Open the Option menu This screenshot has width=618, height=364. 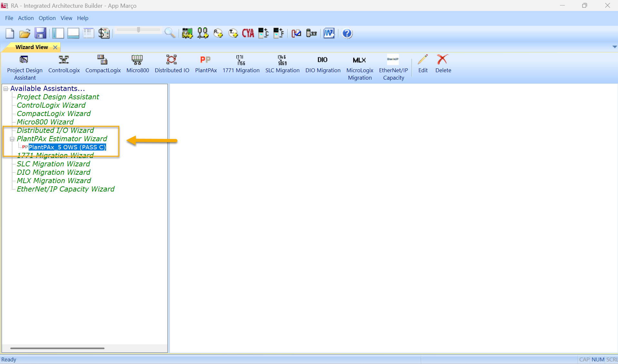tap(47, 18)
